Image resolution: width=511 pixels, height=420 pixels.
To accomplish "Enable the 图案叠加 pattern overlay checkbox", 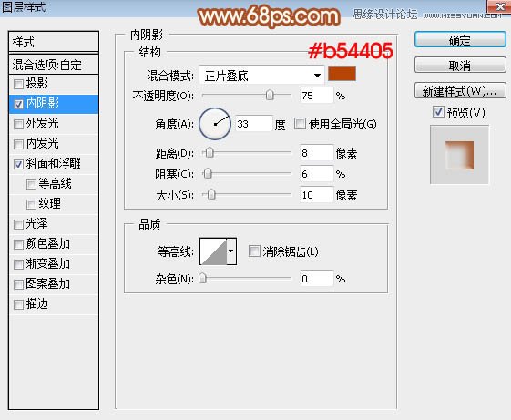I will pyautogui.click(x=18, y=284).
